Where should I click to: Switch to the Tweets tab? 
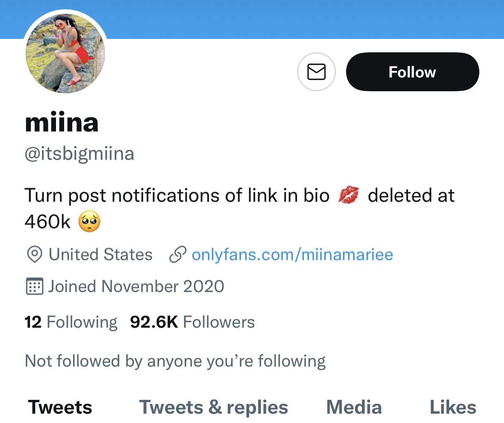pyautogui.click(x=60, y=407)
